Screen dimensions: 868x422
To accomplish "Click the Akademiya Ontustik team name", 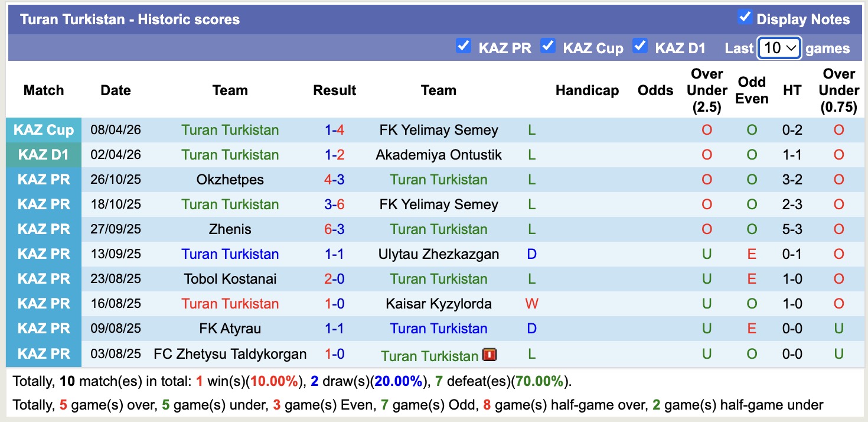I will click(439, 154).
